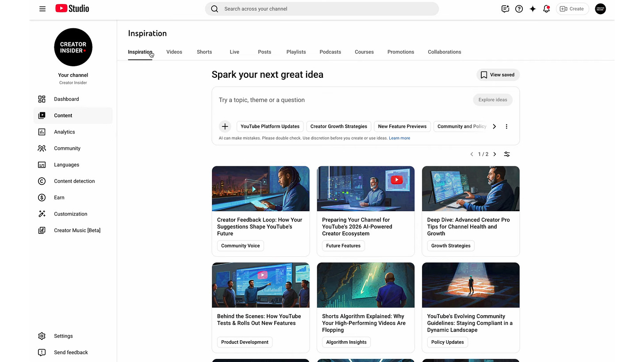Add a topic with the plus button
Viewport: 644px width, 362px height.
pos(225,126)
